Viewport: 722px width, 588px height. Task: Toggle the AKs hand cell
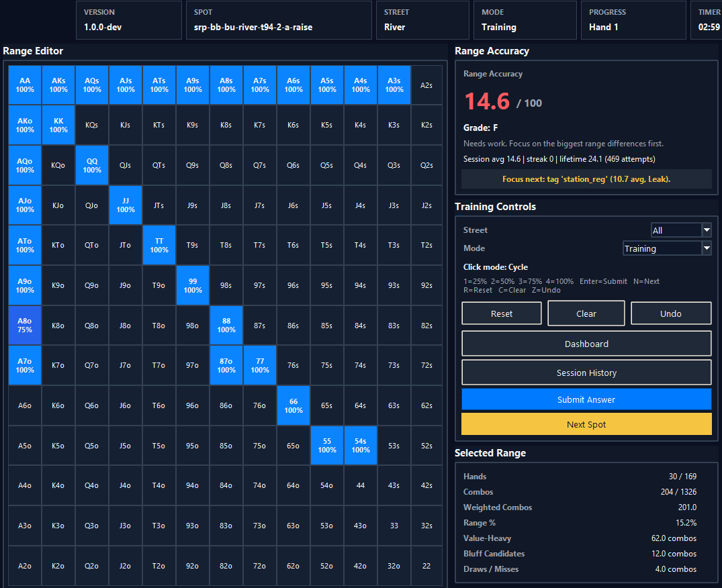(x=58, y=85)
